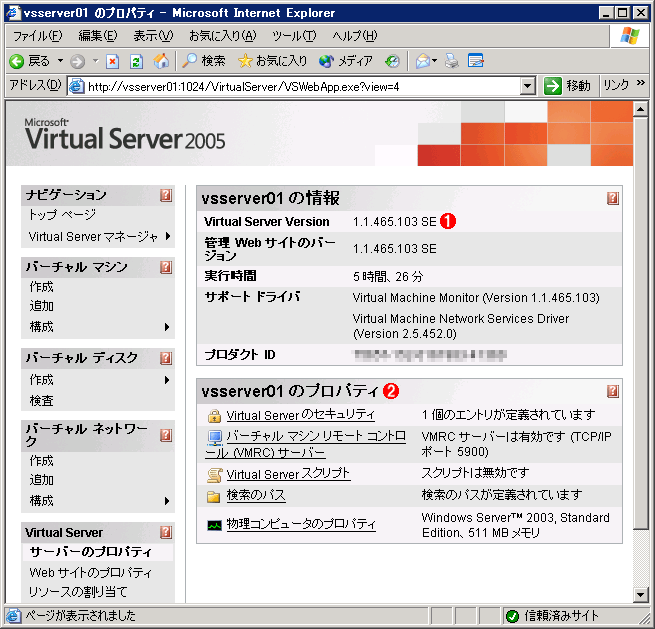Open the バーチャル マシン リモート コントロール (VMRC) link
Image resolution: width=655 pixels, height=629 pixels.
point(305,444)
